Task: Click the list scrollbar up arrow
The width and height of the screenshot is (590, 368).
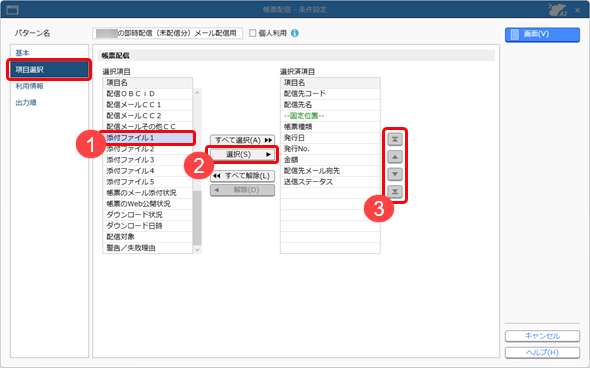Action: 197,93
